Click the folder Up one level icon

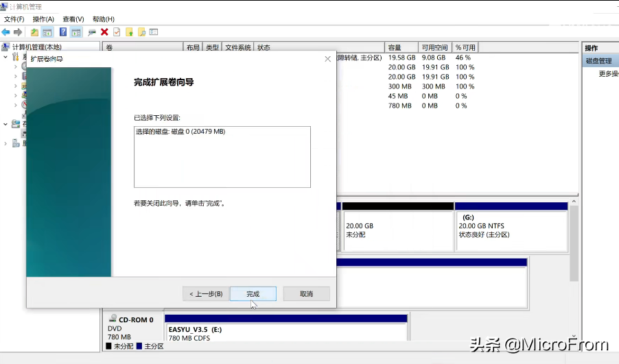pos(35,32)
